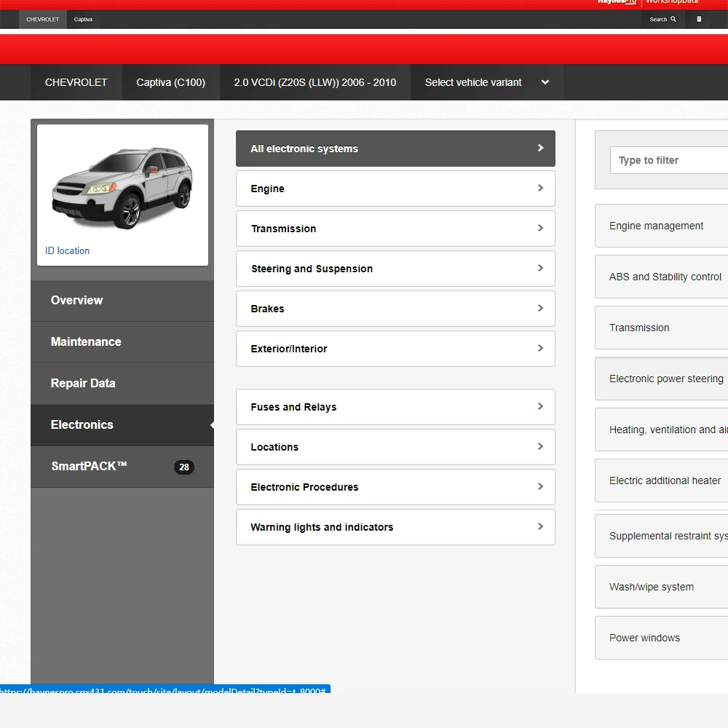Screen dimensions: 728x728
Task: Go to the Overview section
Action: pos(122,301)
